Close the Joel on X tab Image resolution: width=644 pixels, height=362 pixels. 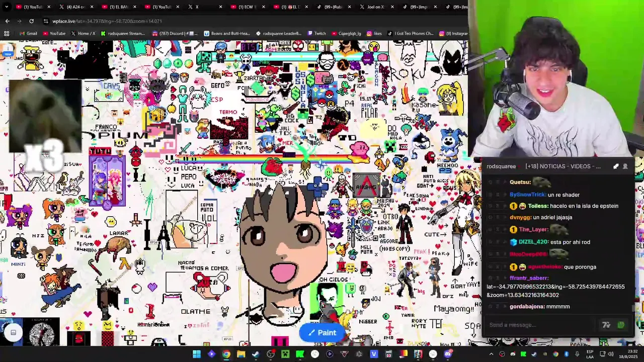coord(392,7)
